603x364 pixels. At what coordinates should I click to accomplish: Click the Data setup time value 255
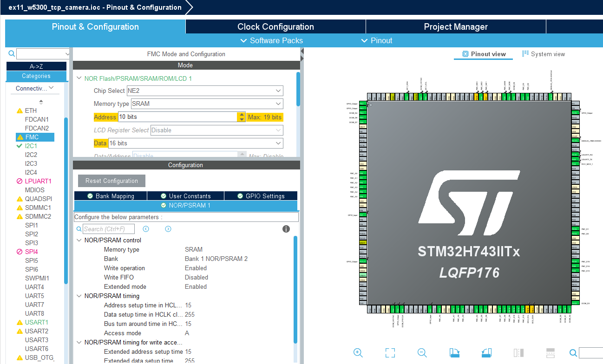tap(190, 314)
